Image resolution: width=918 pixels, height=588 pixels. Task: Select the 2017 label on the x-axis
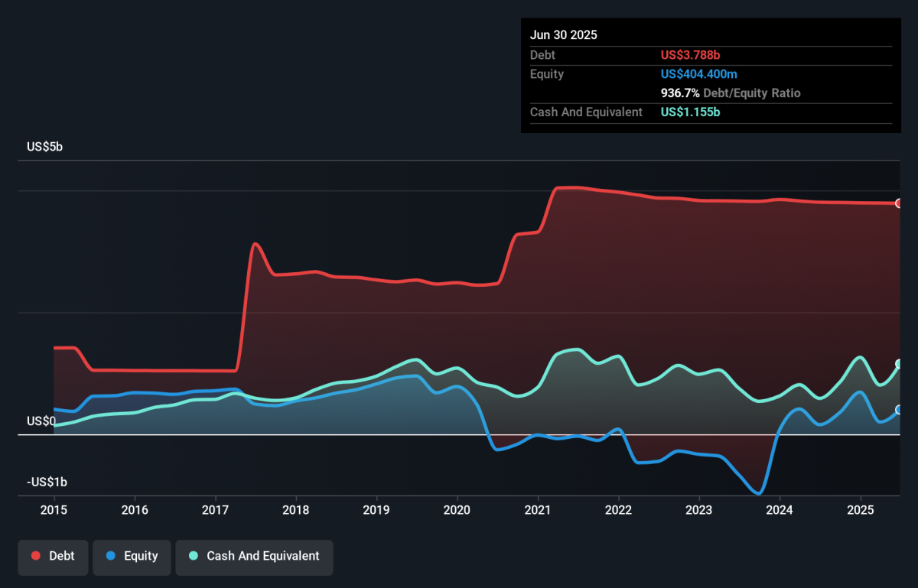coord(215,509)
